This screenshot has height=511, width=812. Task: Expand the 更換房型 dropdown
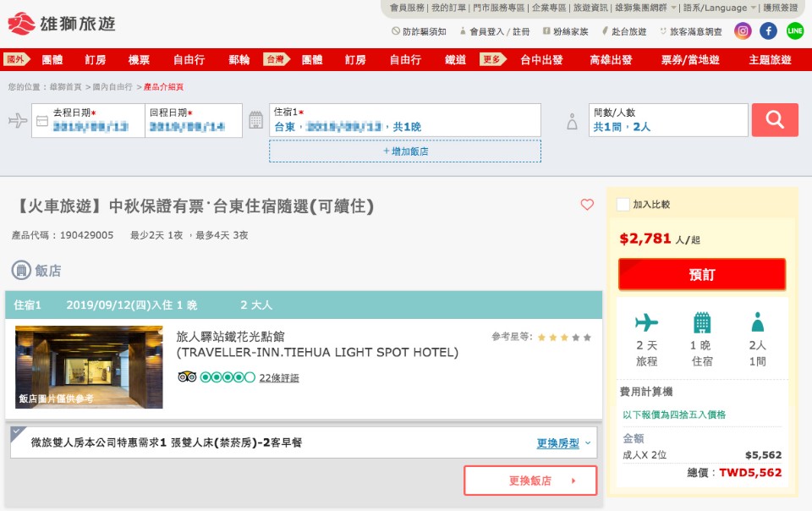(563, 443)
